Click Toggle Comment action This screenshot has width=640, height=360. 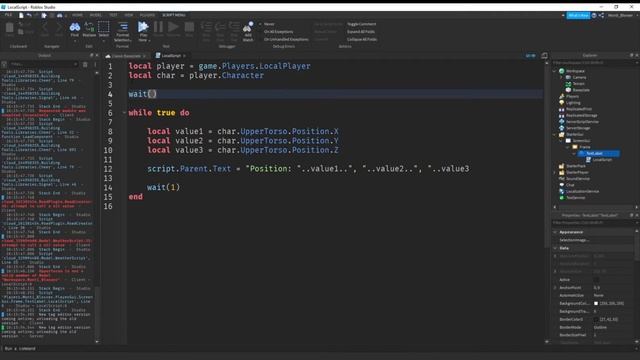(x=362, y=24)
